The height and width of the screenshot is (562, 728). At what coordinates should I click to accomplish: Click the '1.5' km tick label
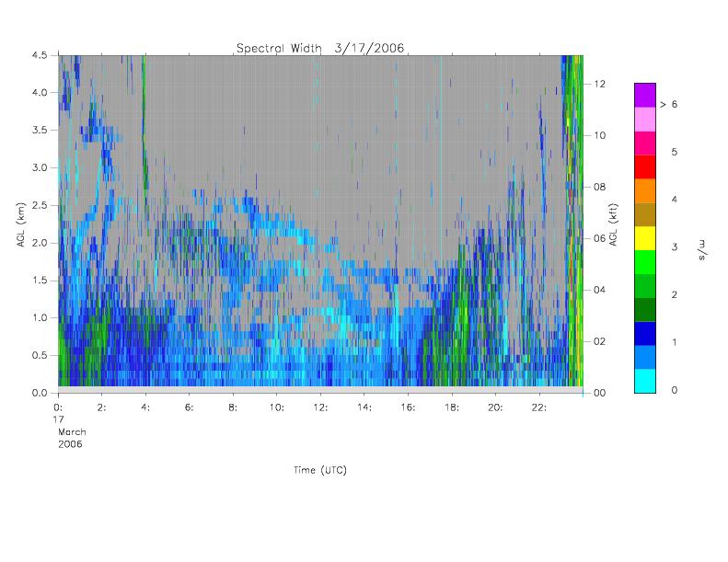pyautogui.click(x=40, y=281)
